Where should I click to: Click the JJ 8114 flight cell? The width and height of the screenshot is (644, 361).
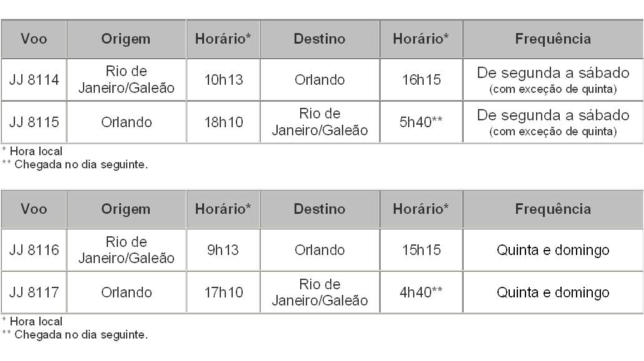[34, 80]
